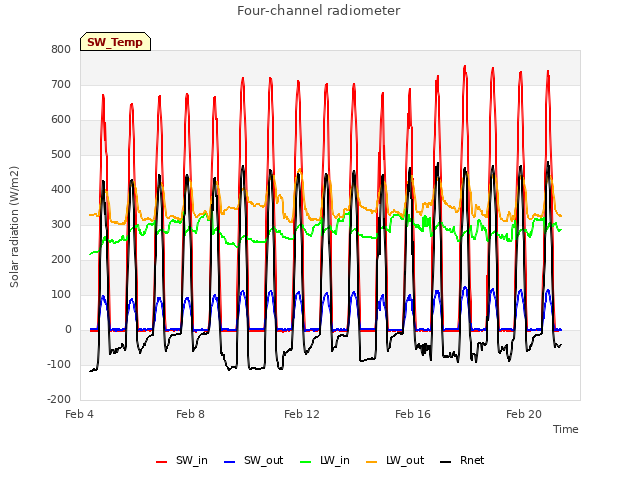
Task: Toggle the LW_out legend entry
Action: click(x=395, y=460)
